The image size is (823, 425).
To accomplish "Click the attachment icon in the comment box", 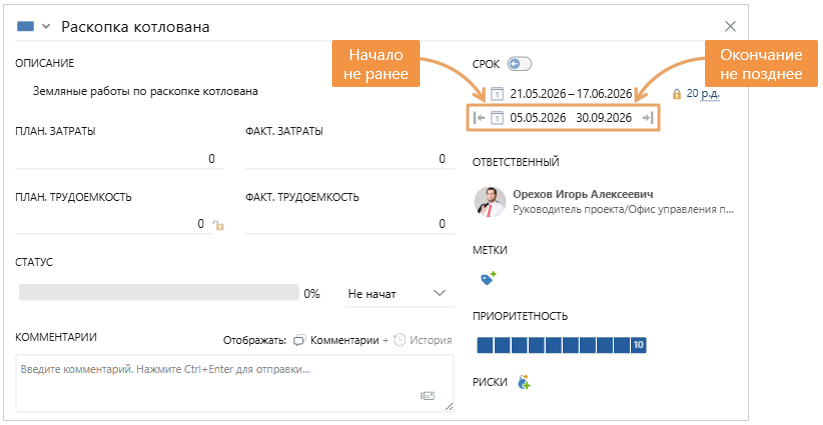I will coord(428,396).
